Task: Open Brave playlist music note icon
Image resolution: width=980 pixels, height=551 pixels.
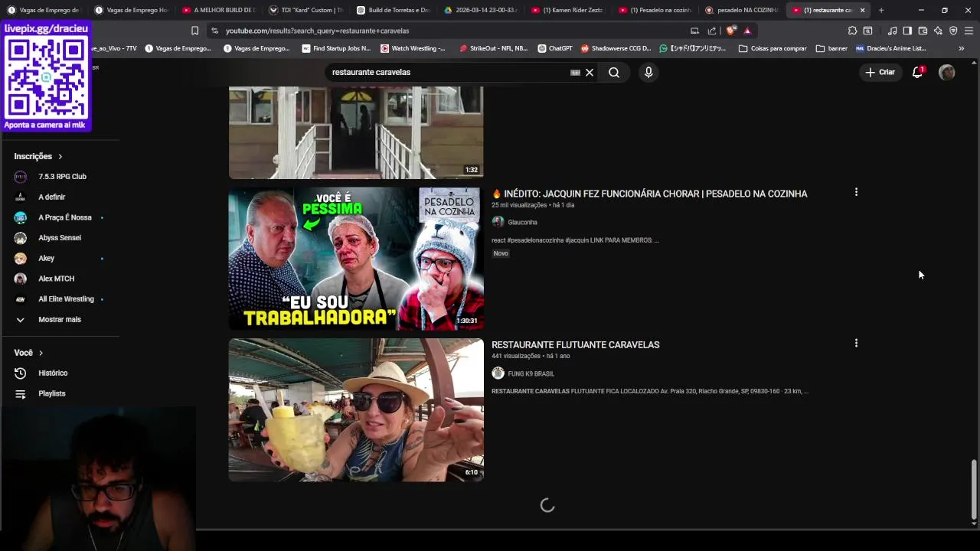Action: (x=892, y=31)
